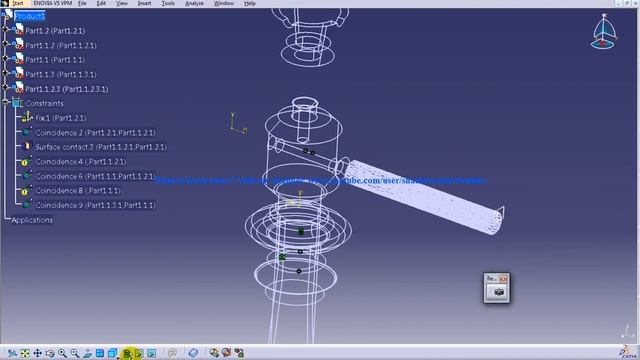Select Coincidence.9 (Part1.1.3.1,Part1.1.1) constraint
Image resolution: width=640 pixels, height=360 pixels.
point(96,205)
